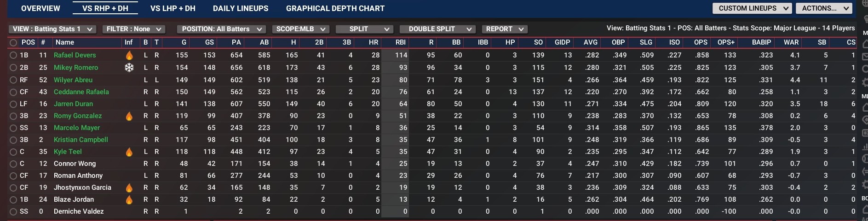Sort players by the WAR column header

click(x=791, y=42)
